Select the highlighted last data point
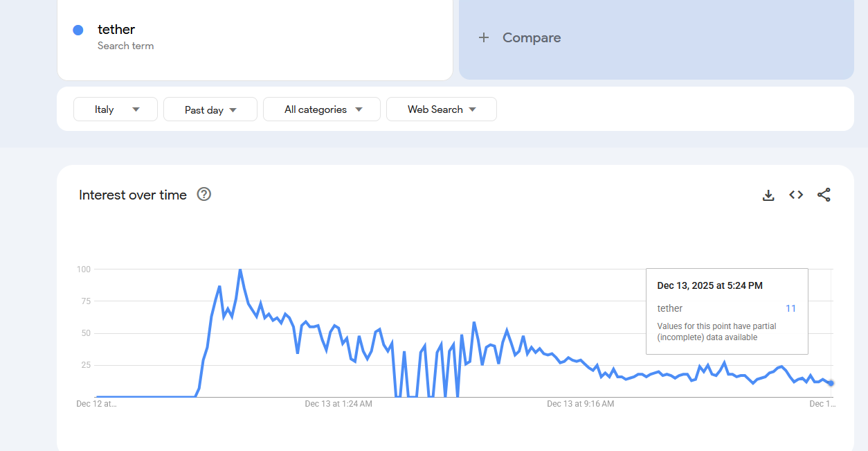The width and height of the screenshot is (868, 451). pyautogui.click(x=831, y=383)
